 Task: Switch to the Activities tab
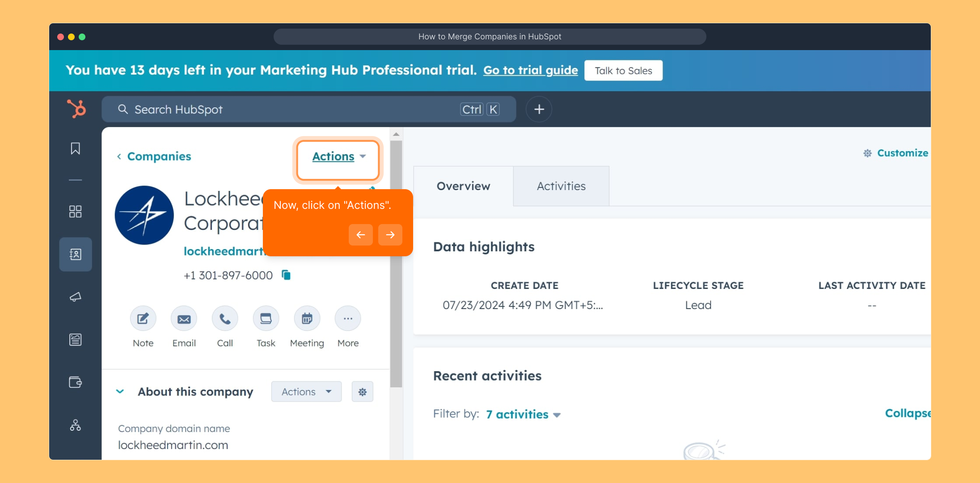[x=561, y=186]
